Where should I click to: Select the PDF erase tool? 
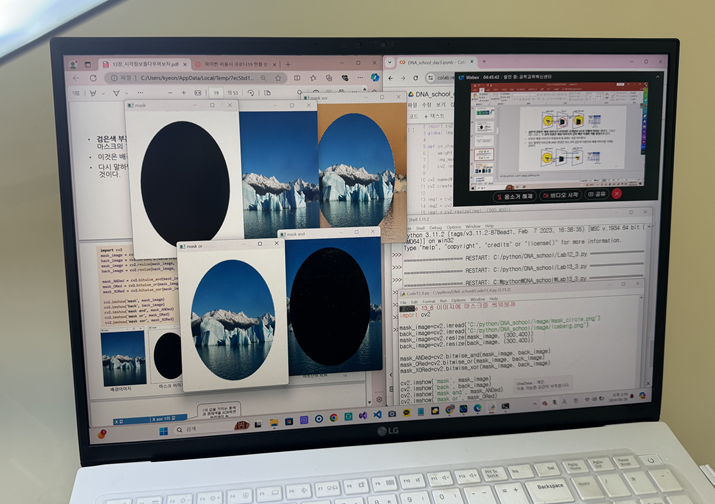point(116,93)
